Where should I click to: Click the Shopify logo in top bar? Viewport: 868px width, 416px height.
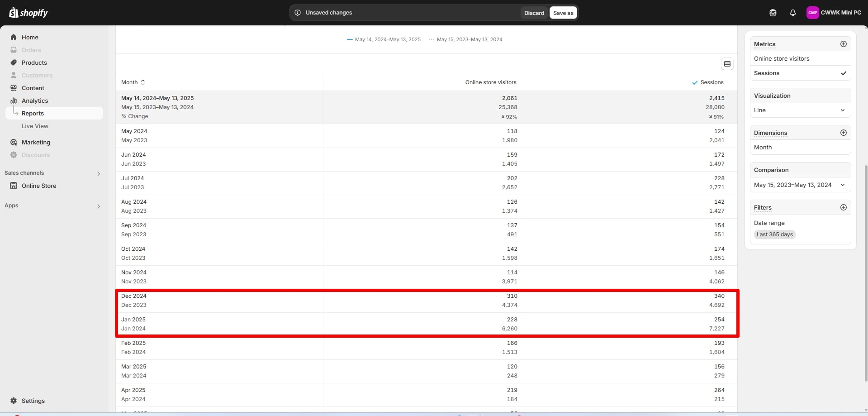tap(28, 13)
